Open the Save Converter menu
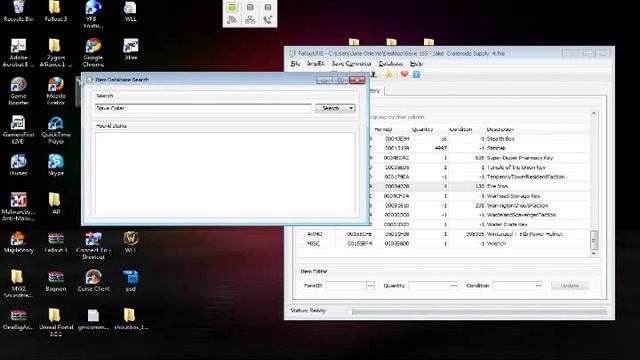Screen dimensions: 640x360 point(351,64)
